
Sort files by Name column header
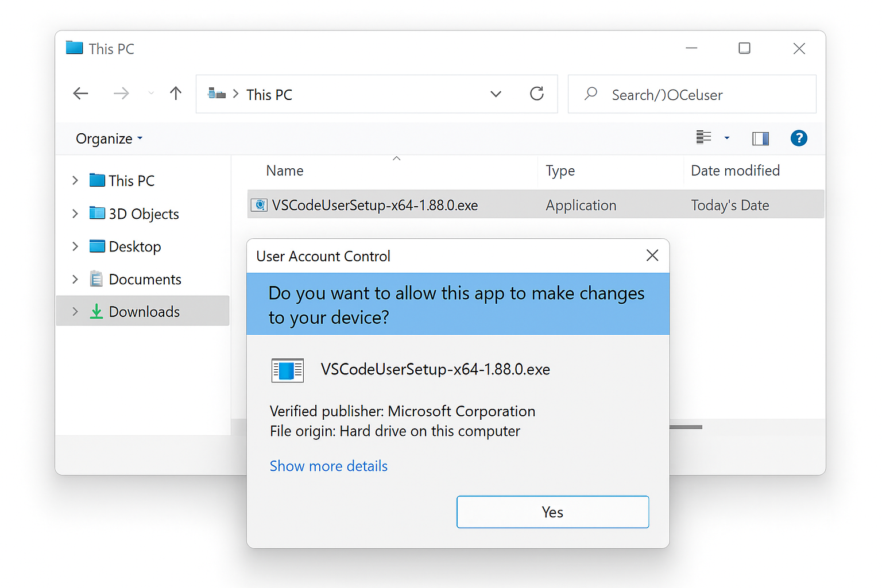pyautogui.click(x=285, y=171)
